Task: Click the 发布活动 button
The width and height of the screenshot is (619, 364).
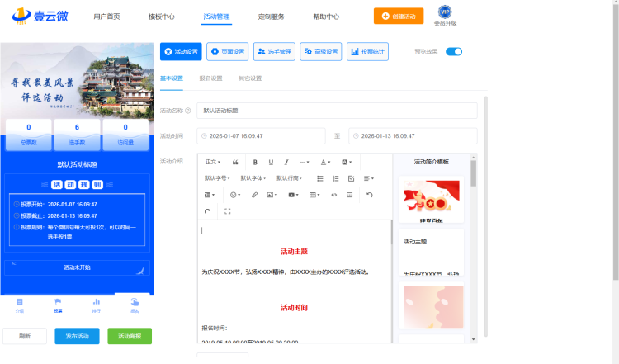Action: [77, 336]
